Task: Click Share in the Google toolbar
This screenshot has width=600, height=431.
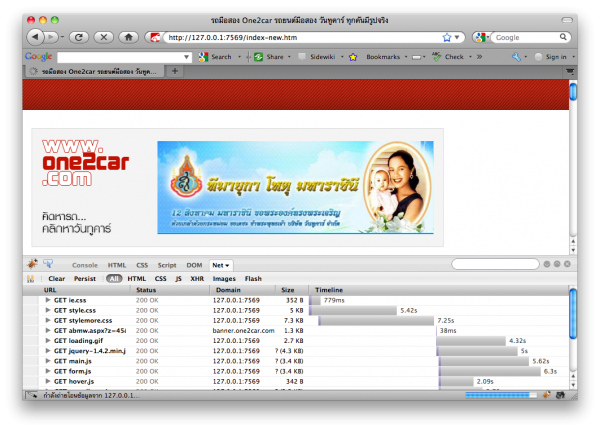Action: pos(270,57)
